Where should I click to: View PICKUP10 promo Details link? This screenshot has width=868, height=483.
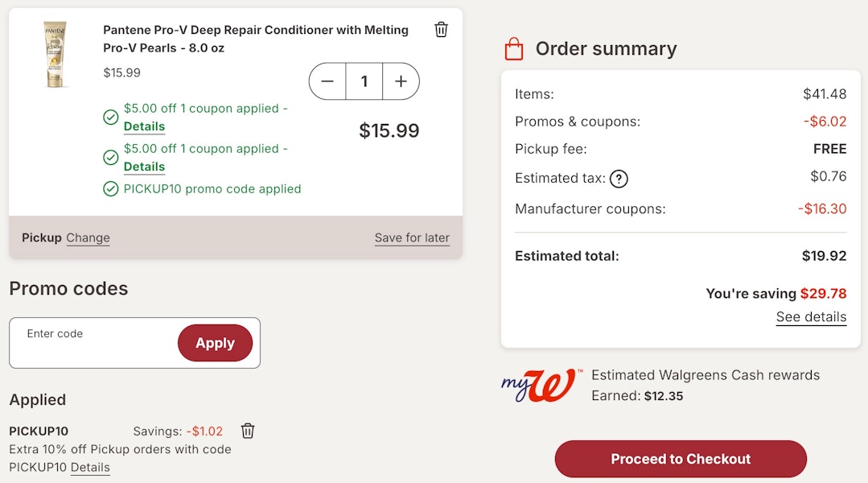tap(90, 468)
